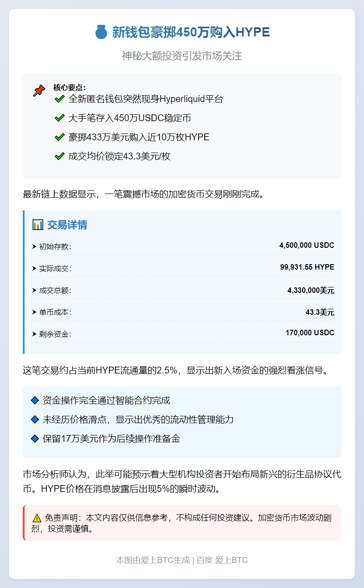Click the arrow icon before 单币成本
364x588 pixels.
pos(34,312)
